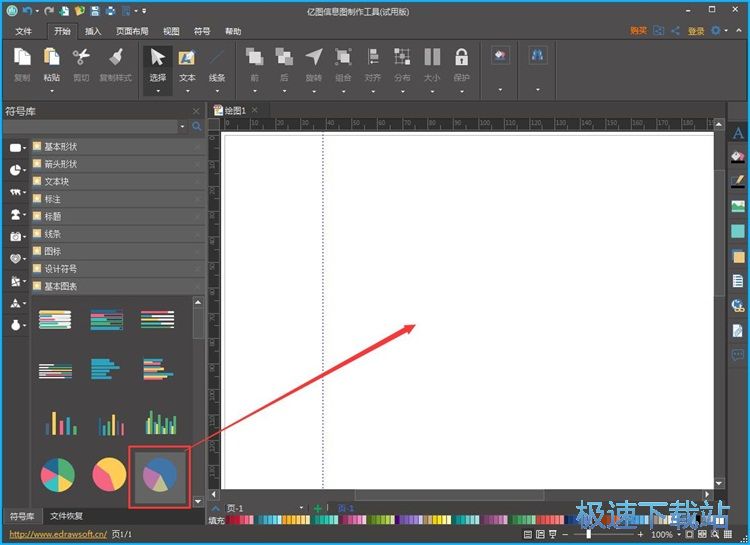Image resolution: width=750 pixels, height=545 pixels.
Task: Activate the Line (线条) tool
Action: click(217, 57)
